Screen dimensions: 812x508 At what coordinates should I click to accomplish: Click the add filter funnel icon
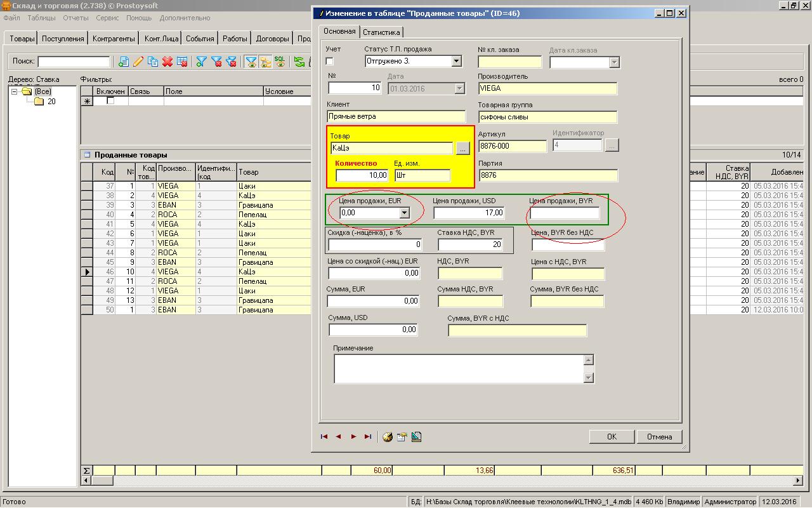click(201, 62)
